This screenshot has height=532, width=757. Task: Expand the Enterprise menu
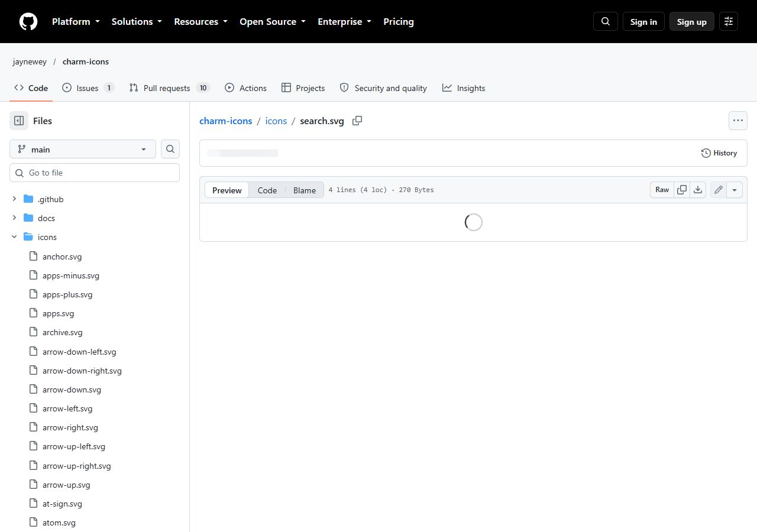pyautogui.click(x=345, y=21)
